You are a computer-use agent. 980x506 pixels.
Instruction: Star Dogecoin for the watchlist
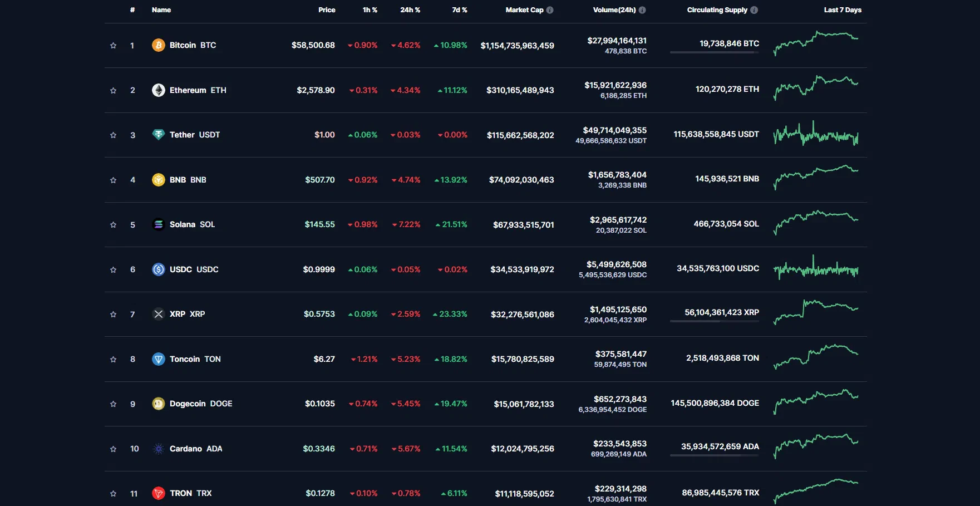(x=114, y=404)
